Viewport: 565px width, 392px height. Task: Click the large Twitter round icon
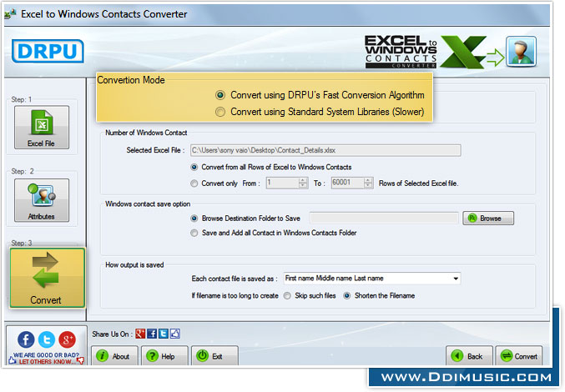47,339
